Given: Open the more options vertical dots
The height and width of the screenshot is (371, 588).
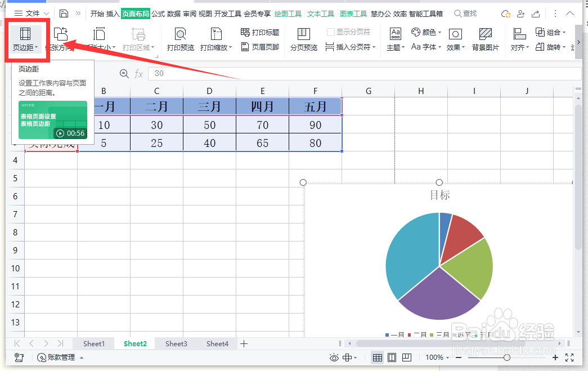Looking at the screenshot, I should 555,14.
